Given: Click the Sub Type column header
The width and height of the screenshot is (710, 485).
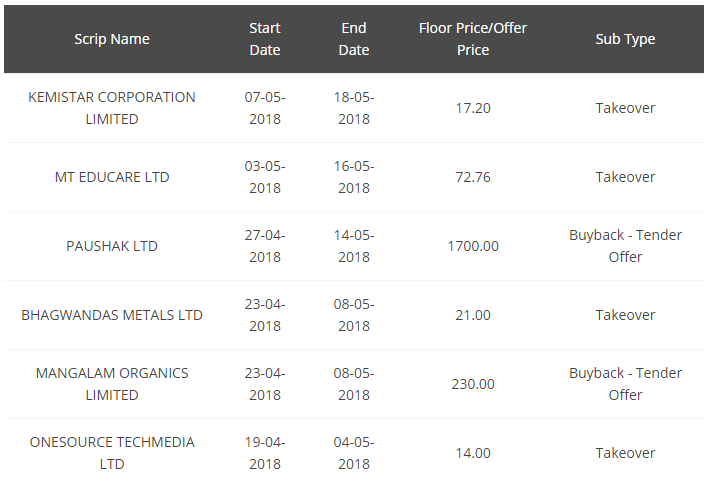Looking at the screenshot, I should pos(625,39).
